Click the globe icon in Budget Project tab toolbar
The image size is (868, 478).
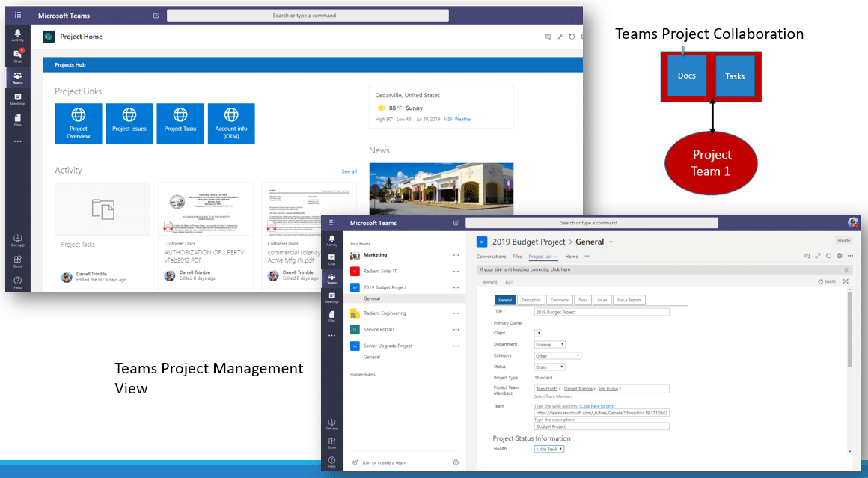840,256
